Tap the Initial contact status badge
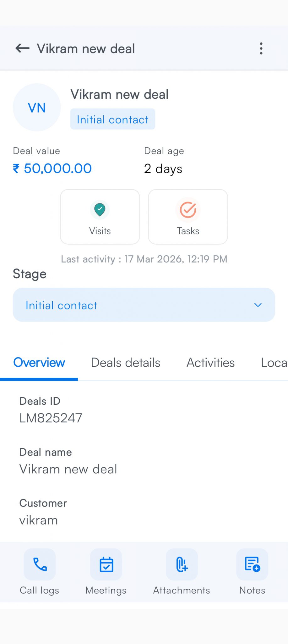 112,119
